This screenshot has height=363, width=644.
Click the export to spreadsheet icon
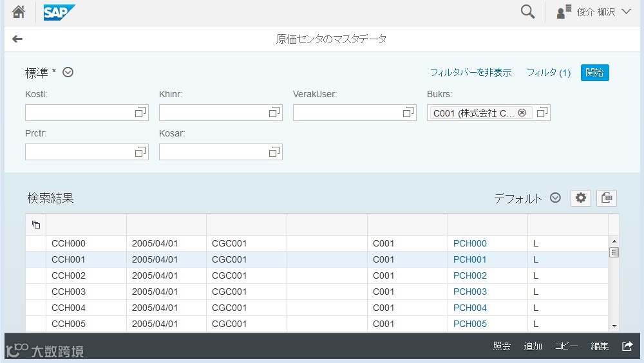pos(607,198)
